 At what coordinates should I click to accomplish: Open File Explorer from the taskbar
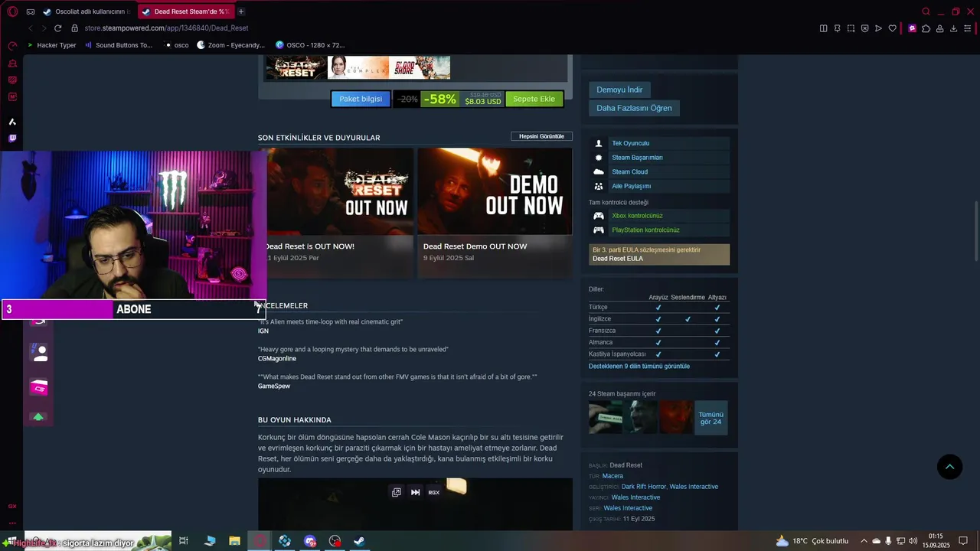click(234, 541)
